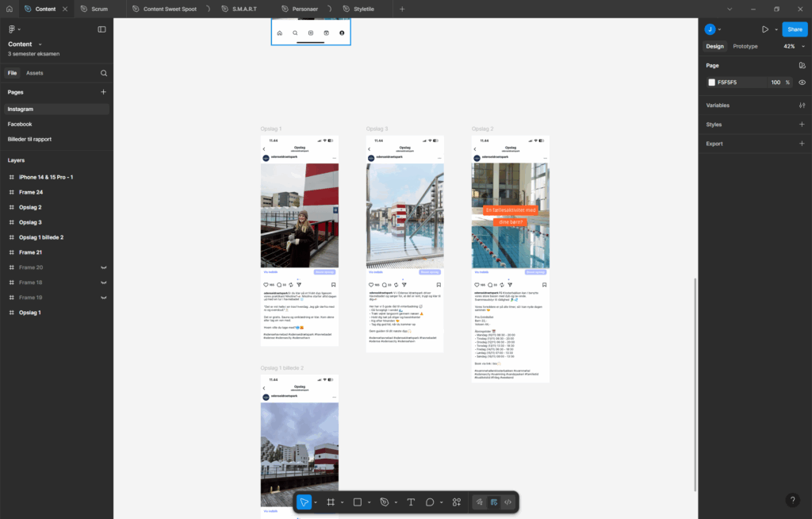Toggle page background visibility eye icon
Image resolution: width=812 pixels, height=519 pixels.
tap(802, 83)
